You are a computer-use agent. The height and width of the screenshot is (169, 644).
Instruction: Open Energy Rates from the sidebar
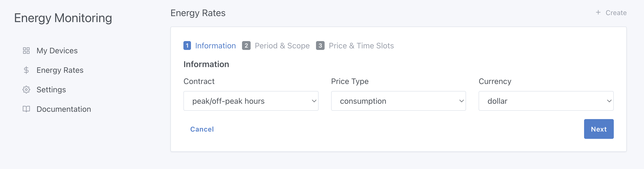tap(60, 70)
